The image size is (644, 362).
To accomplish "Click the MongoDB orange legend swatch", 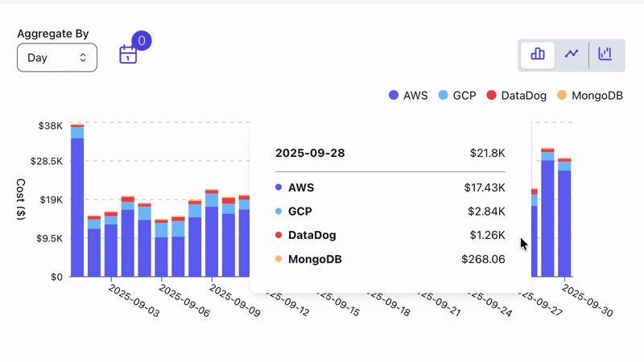I will coord(562,95).
